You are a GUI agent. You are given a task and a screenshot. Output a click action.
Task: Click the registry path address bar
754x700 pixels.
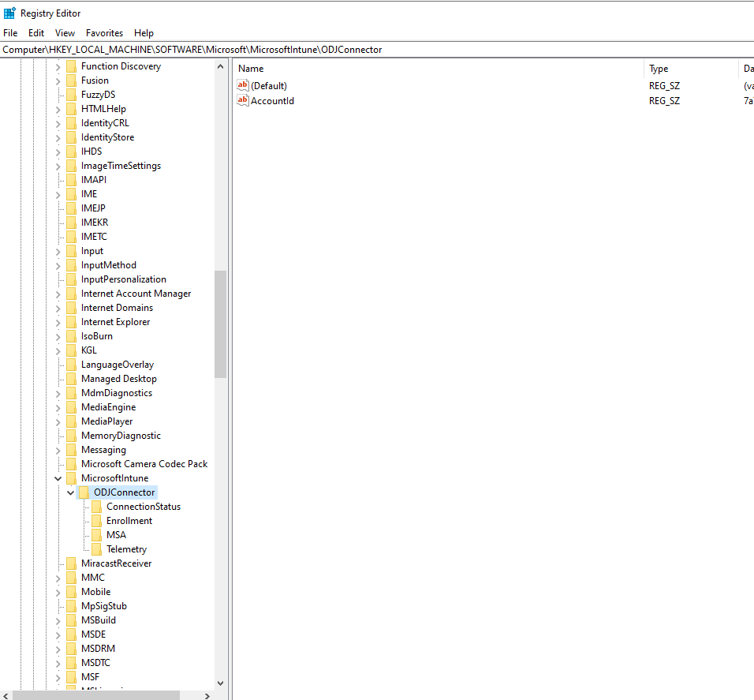[377, 50]
